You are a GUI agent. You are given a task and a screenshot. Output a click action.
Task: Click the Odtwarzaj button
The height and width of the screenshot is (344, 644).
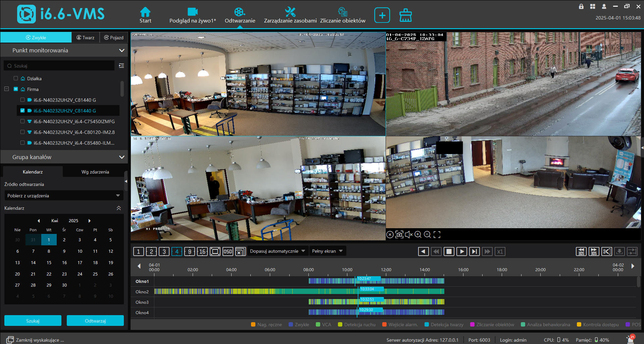pyautogui.click(x=95, y=321)
